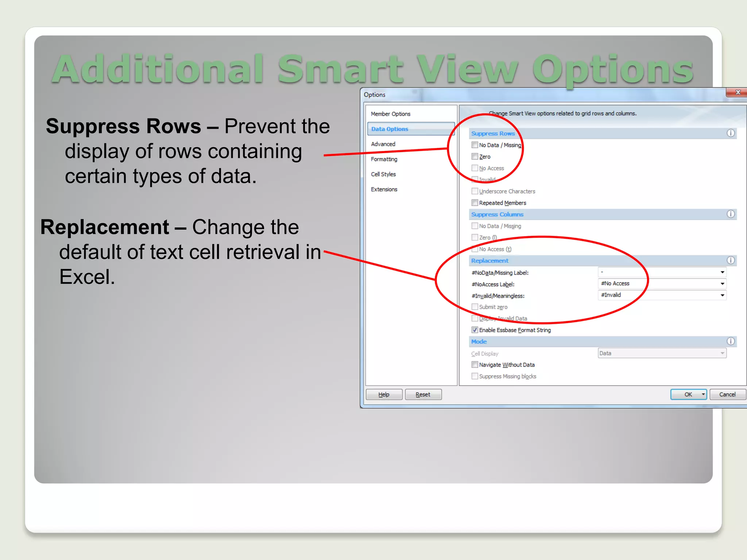
Task: Click the Help button
Action: pyautogui.click(x=384, y=394)
